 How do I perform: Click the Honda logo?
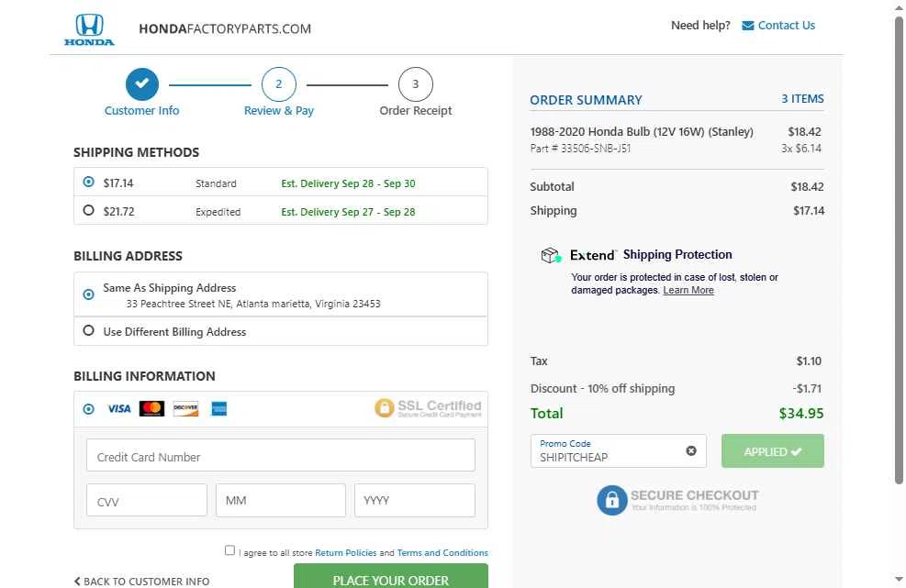(x=89, y=29)
